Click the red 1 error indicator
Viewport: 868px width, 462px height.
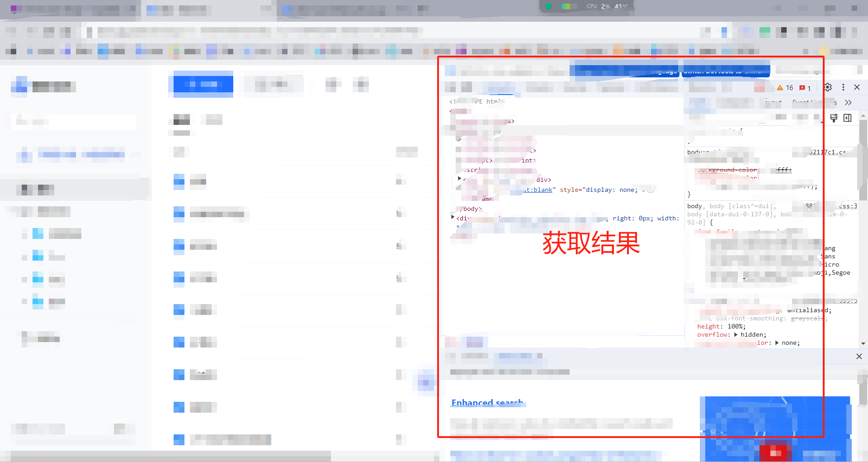pos(805,88)
